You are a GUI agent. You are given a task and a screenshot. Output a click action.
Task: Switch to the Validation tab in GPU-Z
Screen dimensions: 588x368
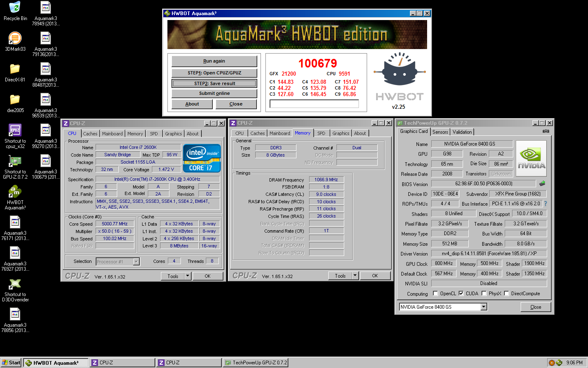[462, 132]
